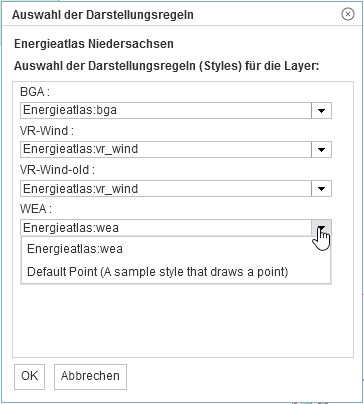The height and width of the screenshot is (404, 364).
Task: Collapse the WEA style dropdown arrow
Action: [x=321, y=228]
